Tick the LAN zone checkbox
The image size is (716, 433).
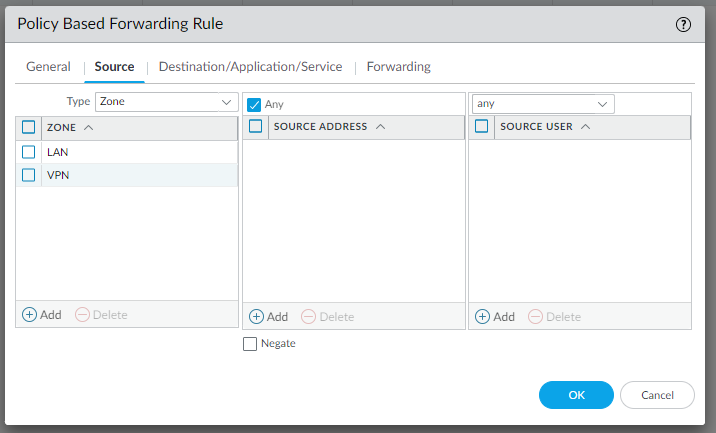point(28,152)
